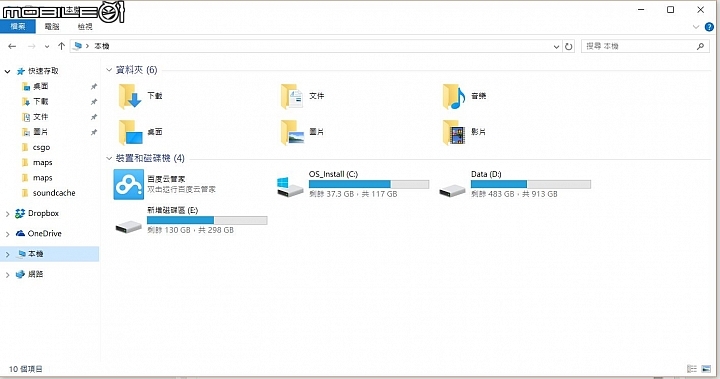Select the OS_Install (C:) drive icon
The width and height of the screenshot is (720, 379).
(290, 187)
